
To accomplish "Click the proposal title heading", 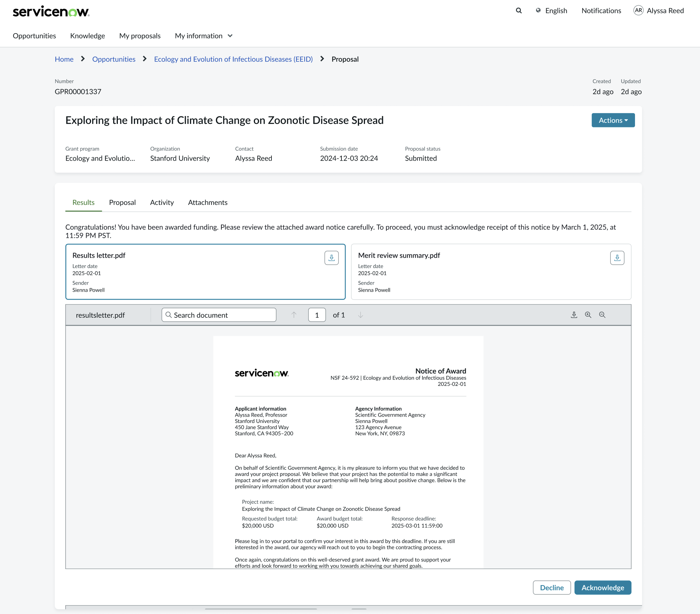I will point(225,120).
